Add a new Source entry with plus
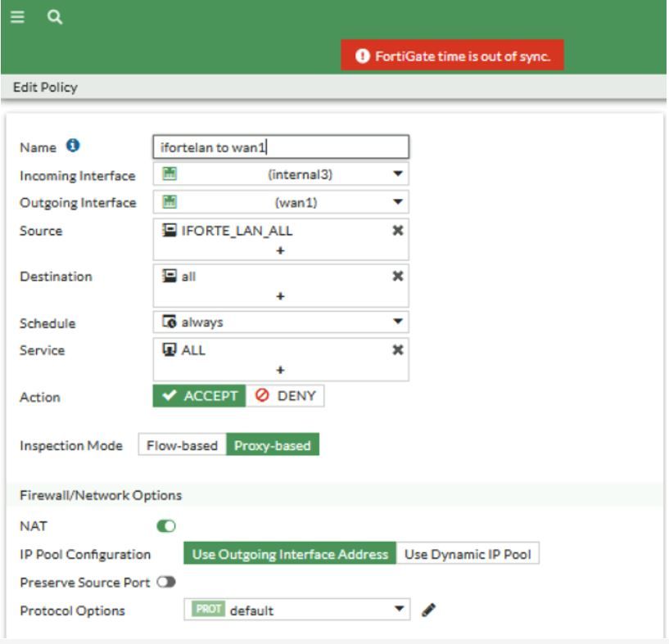The image size is (669, 644). pos(280,250)
